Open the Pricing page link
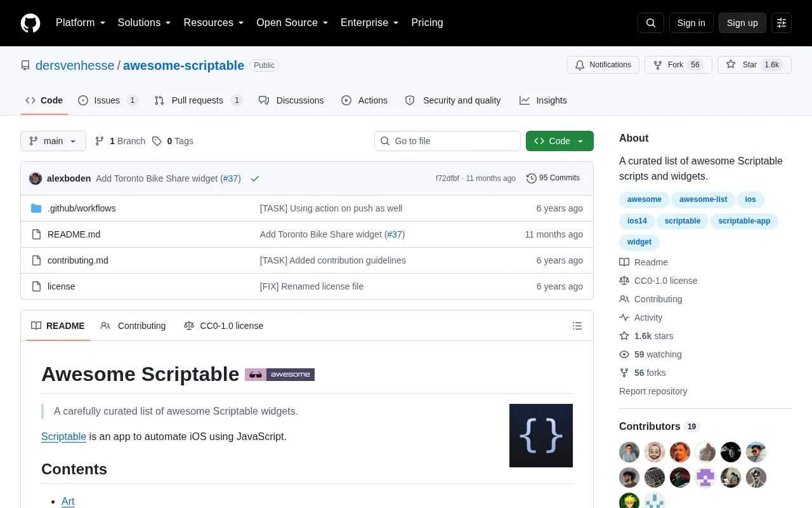Viewport: 812px width, 508px height. tap(427, 22)
